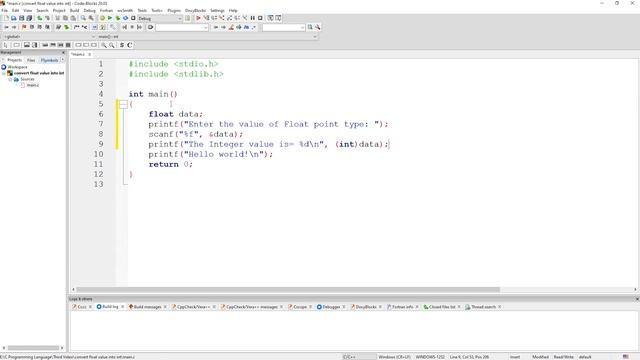Open the Help menu
The width and height of the screenshot is (640, 360).
pos(233,10)
